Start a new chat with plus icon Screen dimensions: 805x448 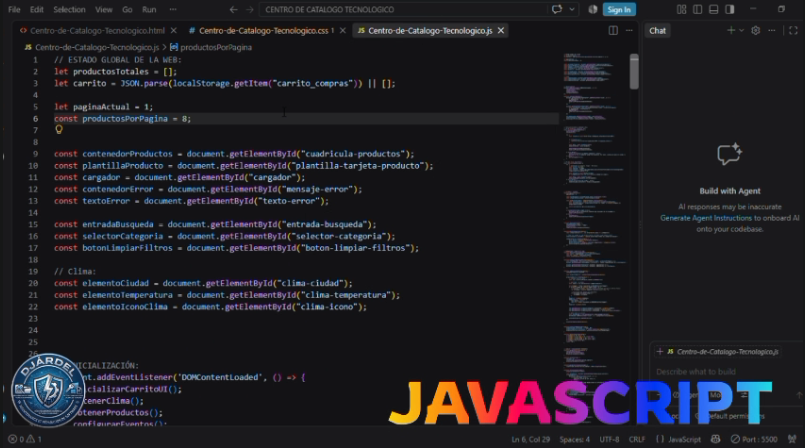[731, 31]
